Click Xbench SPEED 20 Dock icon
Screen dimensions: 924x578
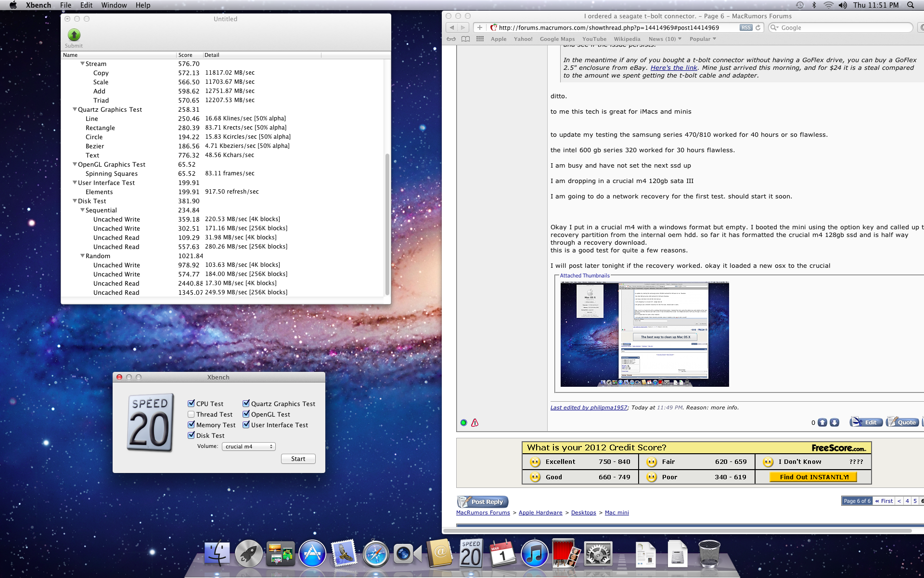[x=471, y=553]
